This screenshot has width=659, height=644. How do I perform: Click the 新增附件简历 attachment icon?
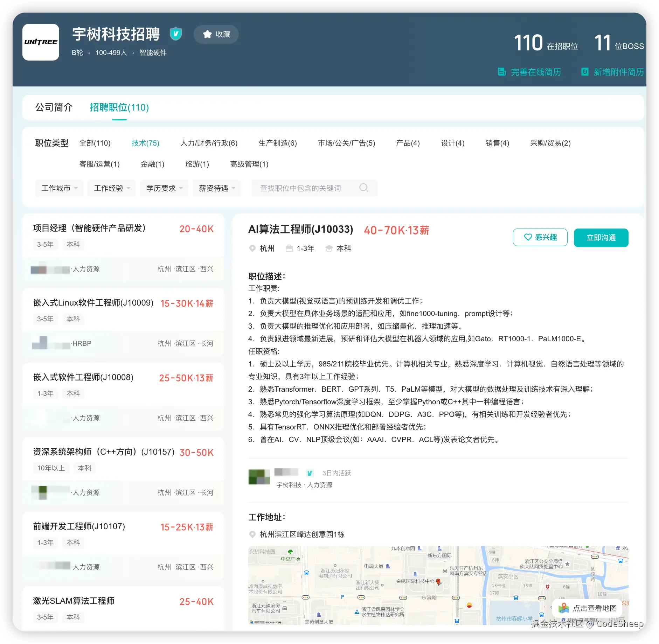coord(585,72)
